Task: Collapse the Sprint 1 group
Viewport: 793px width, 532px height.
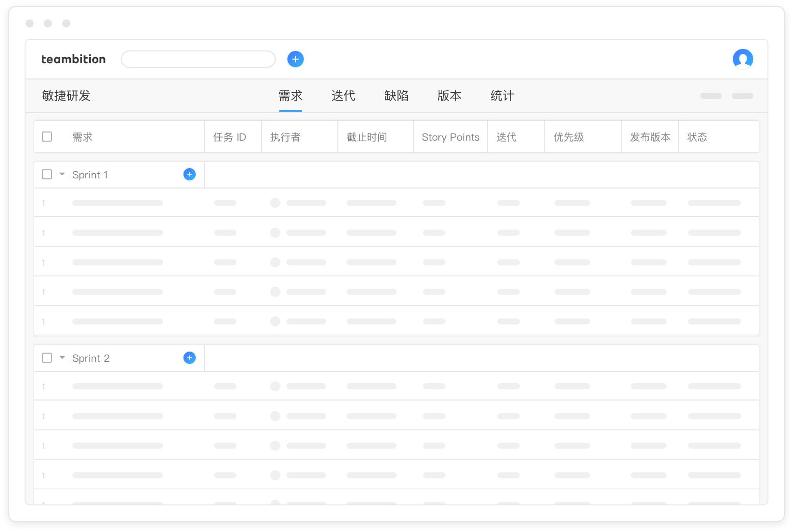Action: point(62,174)
